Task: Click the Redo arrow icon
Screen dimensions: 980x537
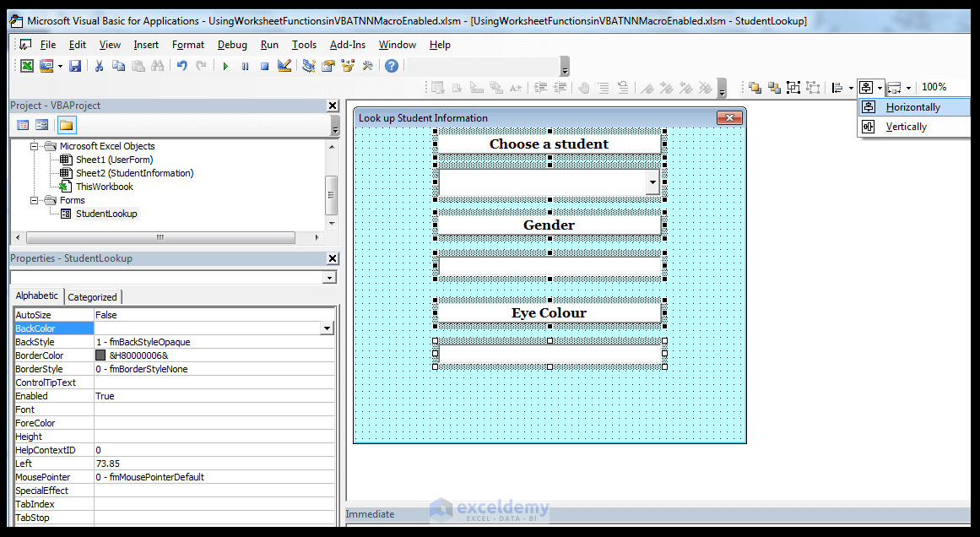Action: [x=201, y=66]
